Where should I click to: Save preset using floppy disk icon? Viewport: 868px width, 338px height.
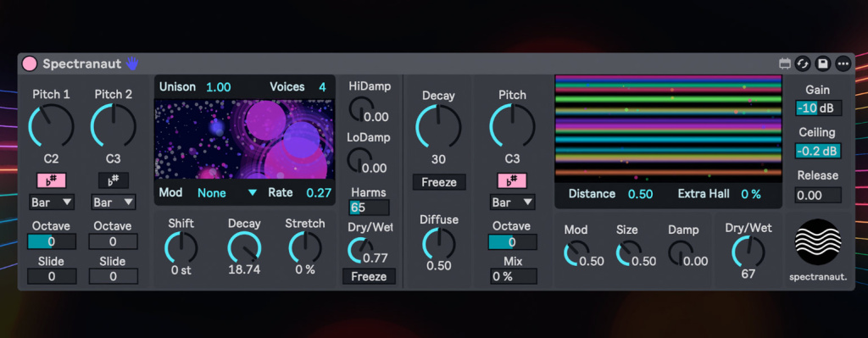822,64
